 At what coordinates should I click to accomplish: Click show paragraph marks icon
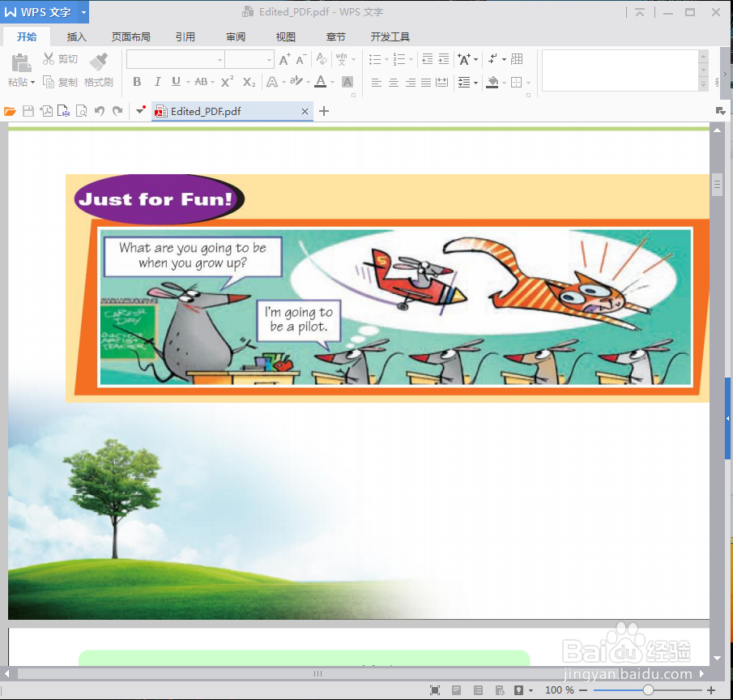(x=492, y=59)
